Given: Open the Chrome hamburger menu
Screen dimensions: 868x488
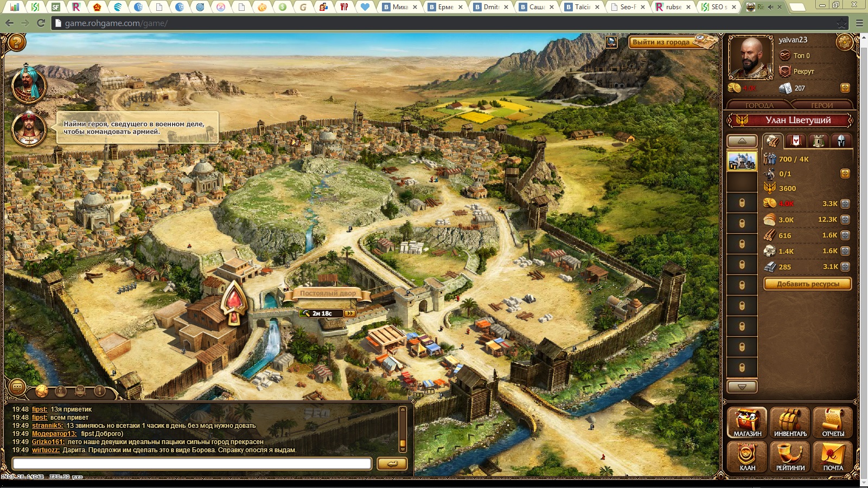Looking at the screenshot, I should pyautogui.click(x=859, y=23).
